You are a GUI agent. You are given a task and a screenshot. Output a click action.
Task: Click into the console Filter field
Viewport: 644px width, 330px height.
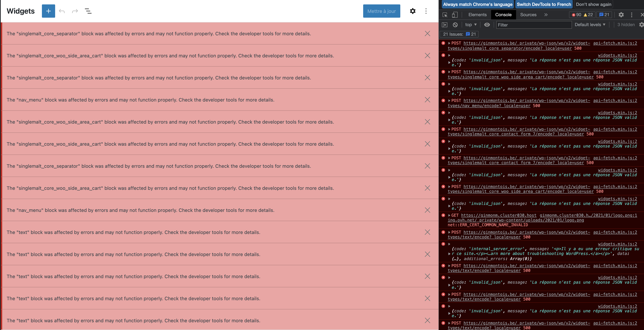(534, 25)
